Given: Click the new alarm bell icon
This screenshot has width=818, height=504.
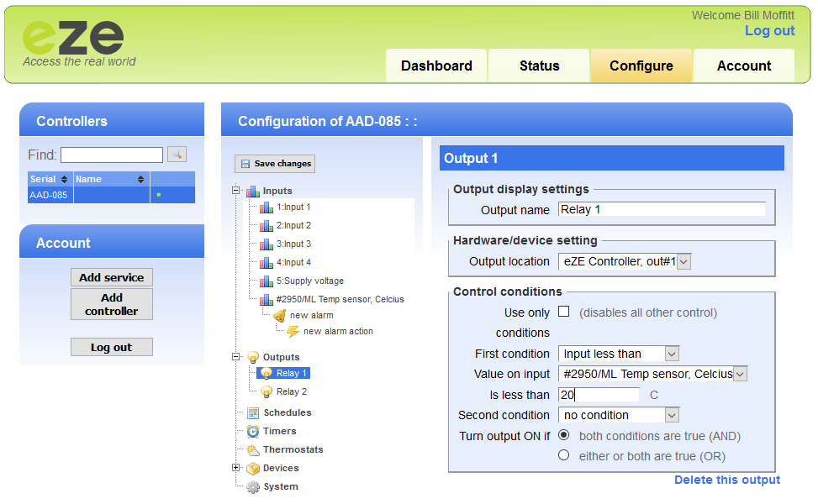Looking at the screenshot, I should (x=280, y=316).
